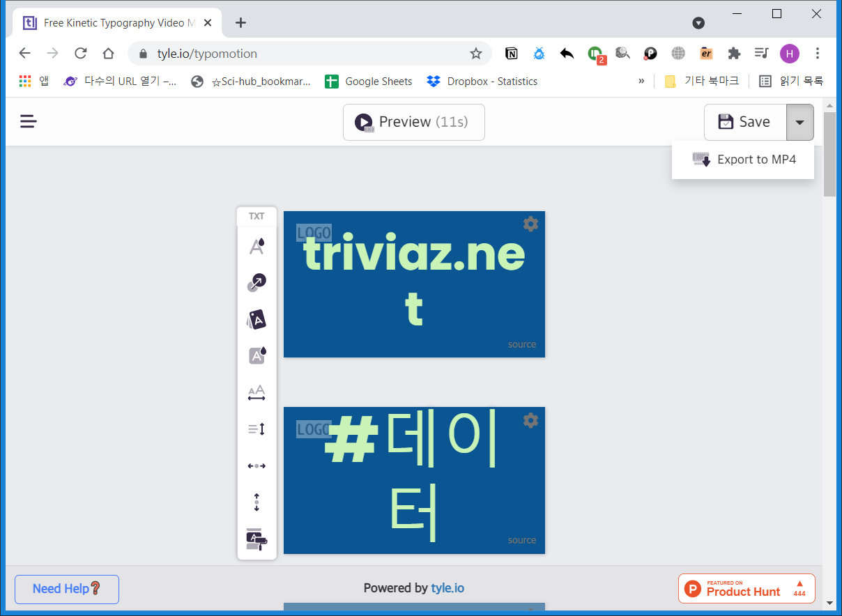The height and width of the screenshot is (616, 842).
Task: Click the tab search dropdown circle
Action: (x=698, y=23)
